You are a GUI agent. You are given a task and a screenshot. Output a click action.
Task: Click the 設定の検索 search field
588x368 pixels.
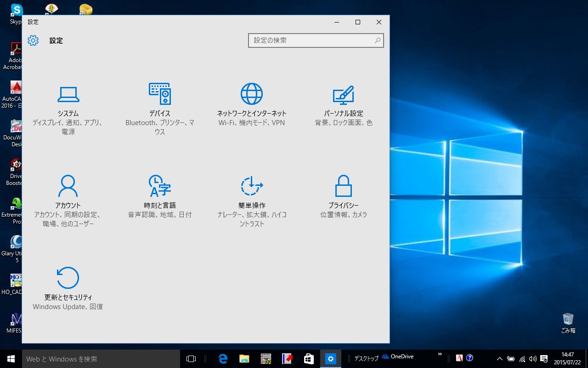click(310, 40)
